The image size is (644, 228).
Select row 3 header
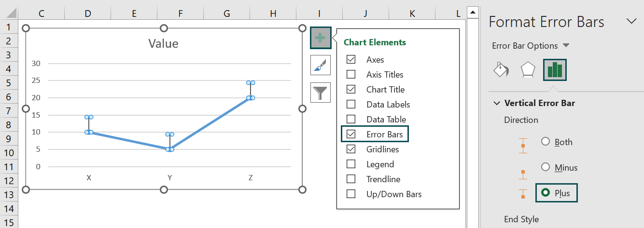tap(9, 55)
